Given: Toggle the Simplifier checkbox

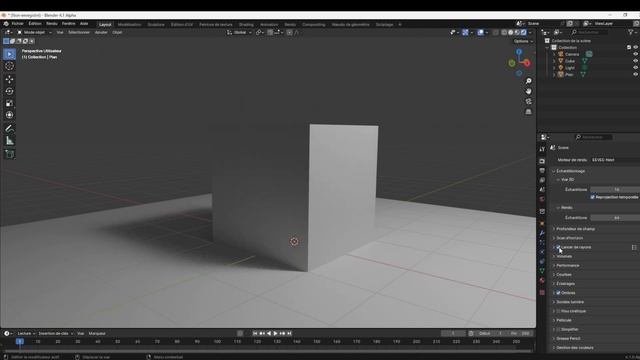Looking at the screenshot, I should pos(558,329).
